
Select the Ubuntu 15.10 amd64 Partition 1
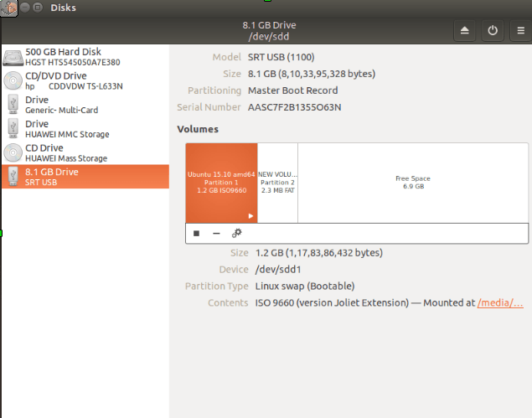(x=221, y=182)
